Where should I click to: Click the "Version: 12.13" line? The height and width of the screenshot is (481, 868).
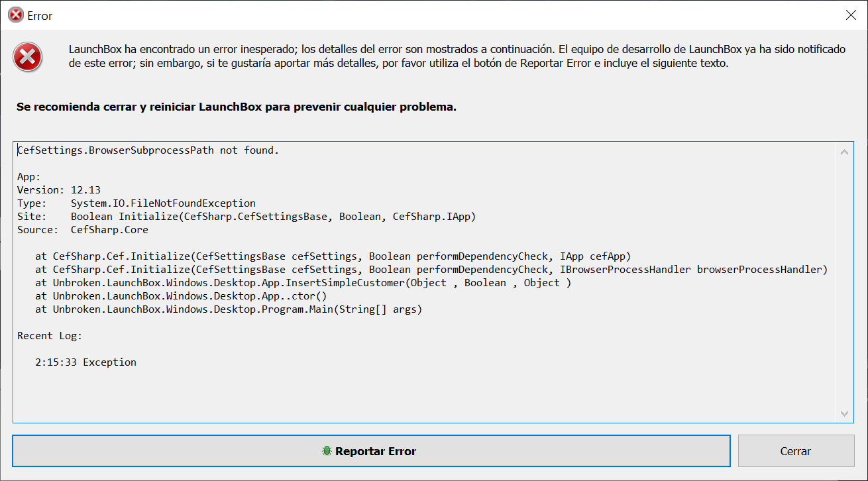[59, 190]
